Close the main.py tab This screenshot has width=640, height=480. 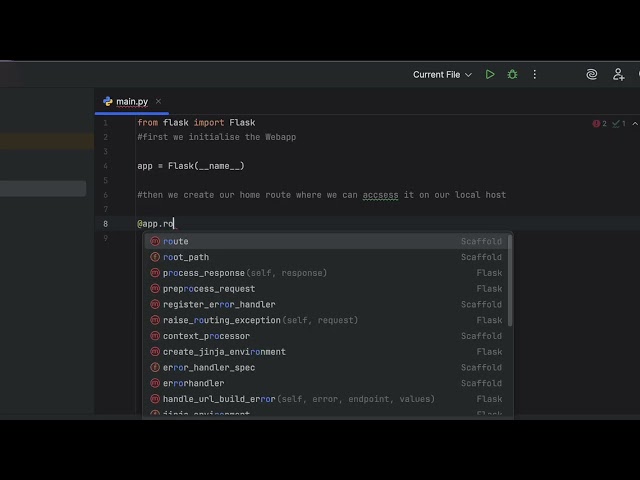pyautogui.click(x=158, y=101)
